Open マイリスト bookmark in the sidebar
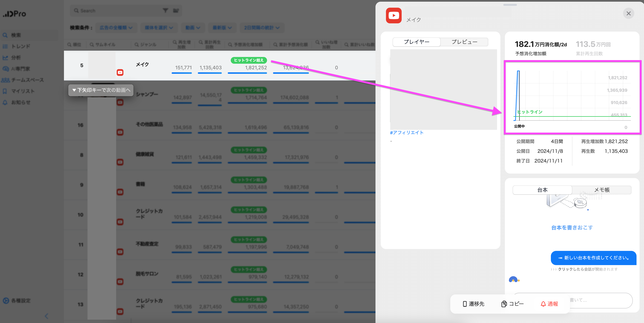 [x=22, y=91]
